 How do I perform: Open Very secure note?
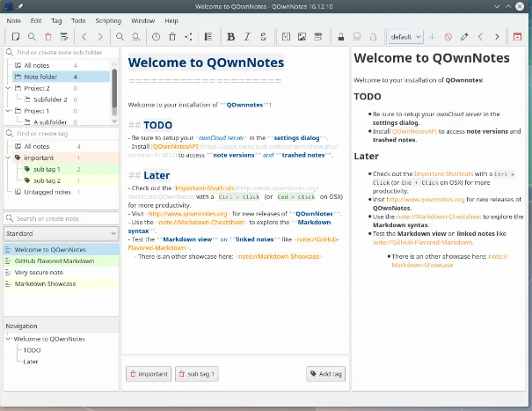[x=61, y=273]
